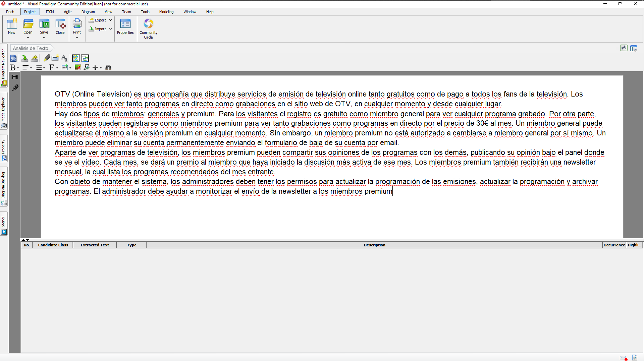Click the Candidate Class column header

pyautogui.click(x=53, y=245)
